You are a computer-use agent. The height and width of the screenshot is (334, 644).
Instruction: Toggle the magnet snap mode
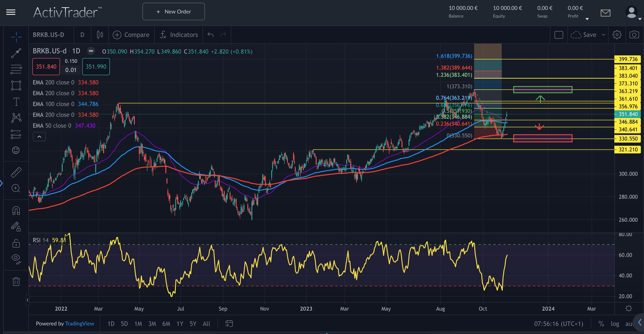click(16, 211)
